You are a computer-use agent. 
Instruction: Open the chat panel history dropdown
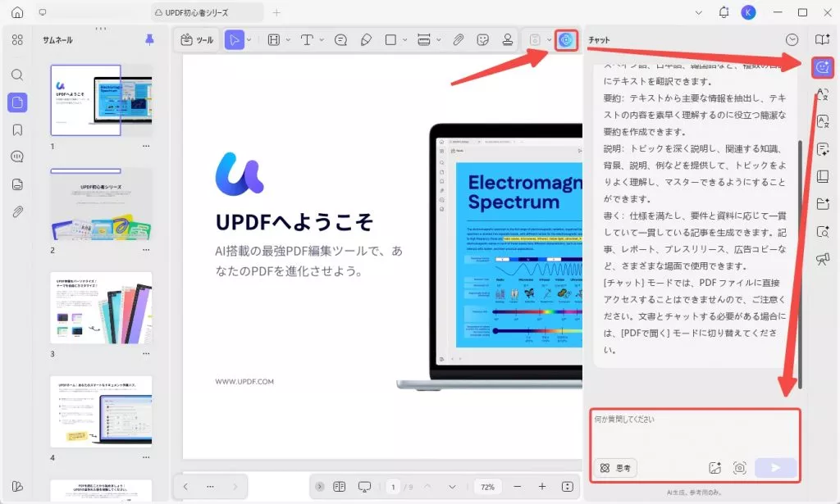pos(792,39)
